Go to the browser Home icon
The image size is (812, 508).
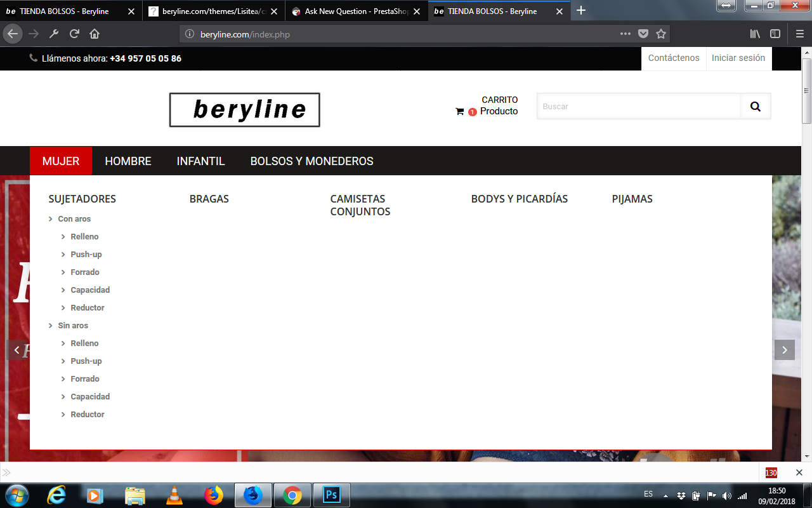[x=95, y=34]
